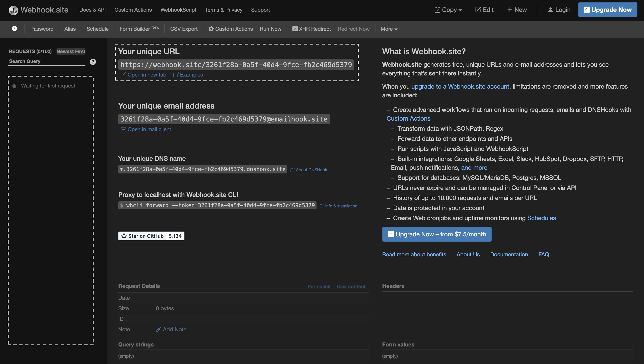Click the REQUESTS (0/100) label
This screenshot has height=364, width=644.
tap(30, 51)
